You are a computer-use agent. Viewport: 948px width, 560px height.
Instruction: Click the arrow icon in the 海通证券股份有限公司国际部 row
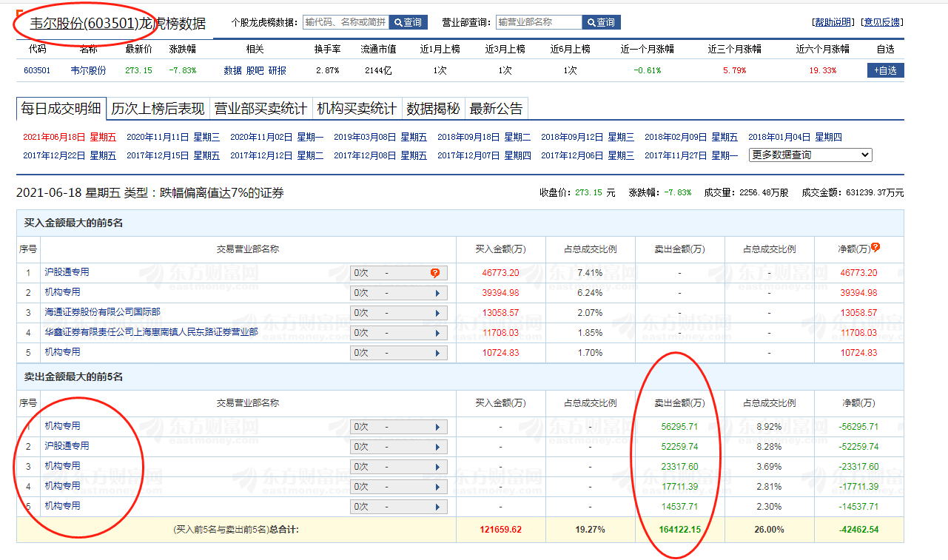coord(437,313)
